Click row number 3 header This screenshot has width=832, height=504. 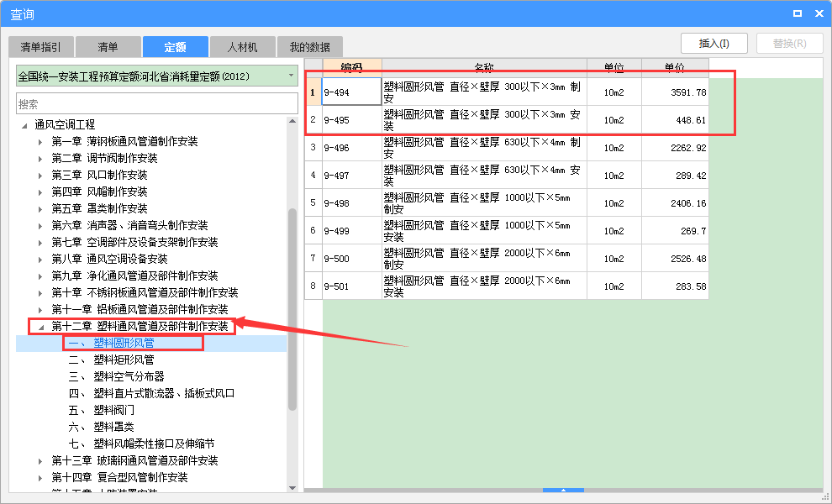point(313,148)
